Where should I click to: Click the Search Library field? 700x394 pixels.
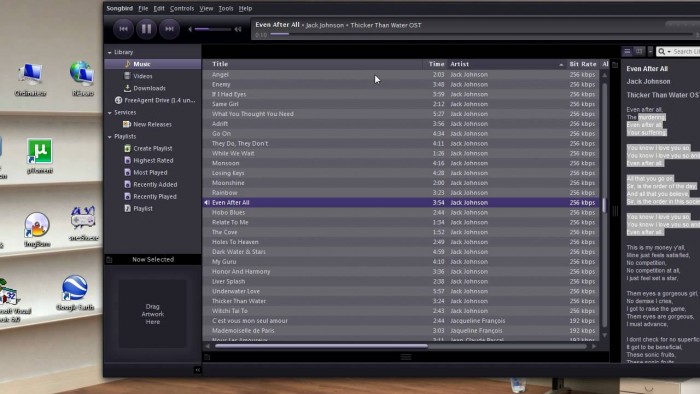click(x=686, y=52)
